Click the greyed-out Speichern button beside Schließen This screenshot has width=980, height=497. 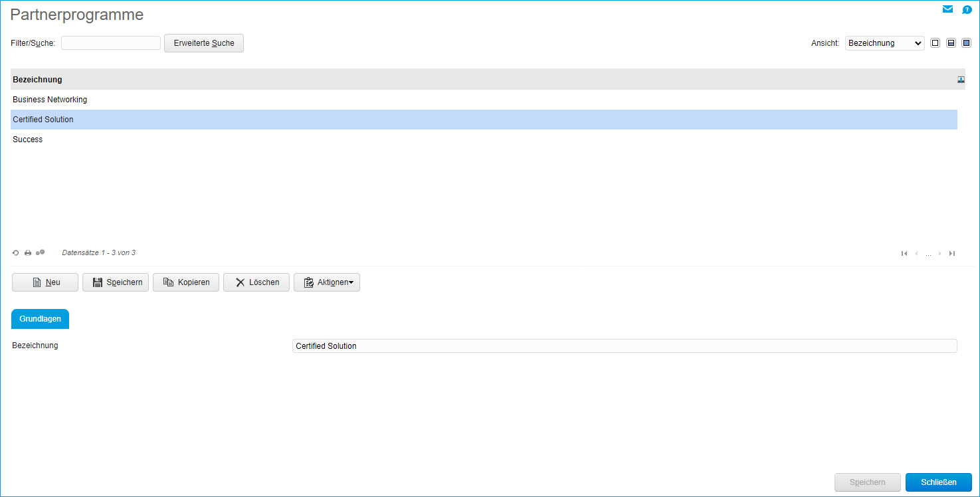pos(868,482)
